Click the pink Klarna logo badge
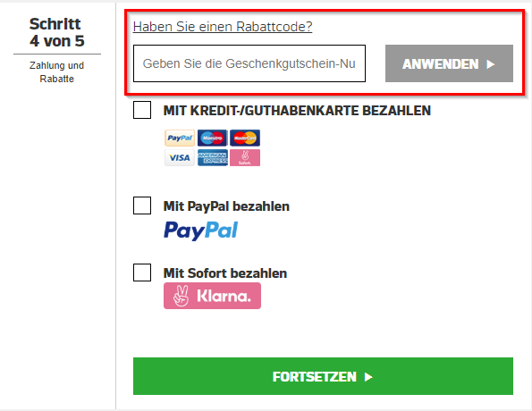 click(x=213, y=296)
